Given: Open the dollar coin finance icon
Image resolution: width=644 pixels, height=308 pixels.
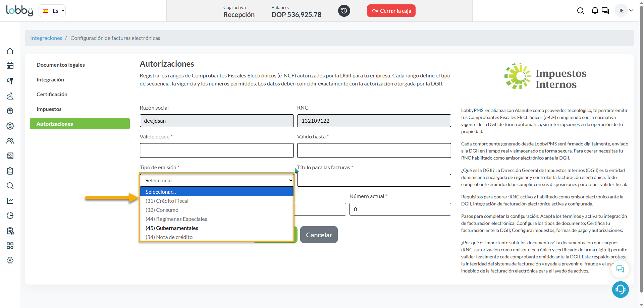Looking at the screenshot, I should coord(10,126).
